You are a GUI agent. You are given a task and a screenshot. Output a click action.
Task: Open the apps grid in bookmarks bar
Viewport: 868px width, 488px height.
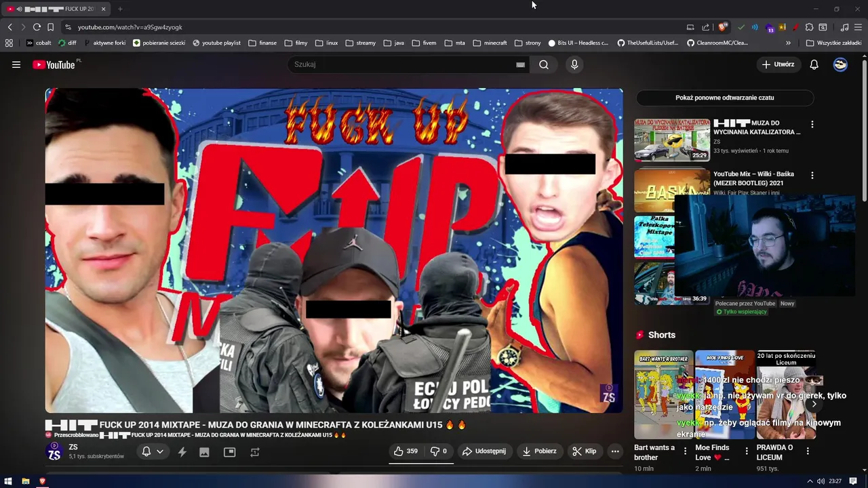[9, 43]
